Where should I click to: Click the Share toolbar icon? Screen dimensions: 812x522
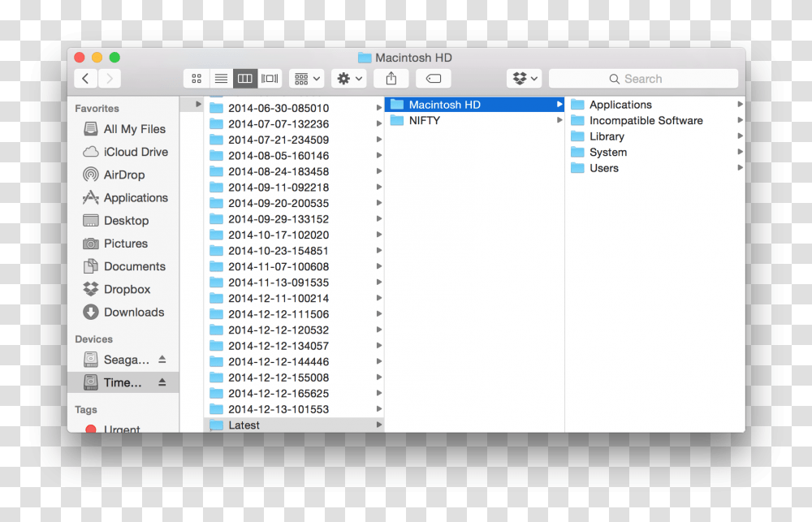pos(391,79)
